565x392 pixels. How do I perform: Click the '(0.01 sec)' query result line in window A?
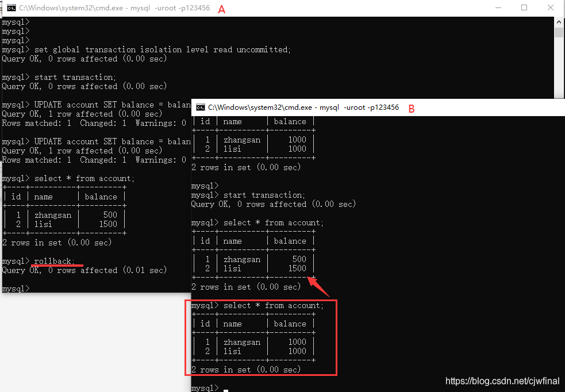click(84, 270)
